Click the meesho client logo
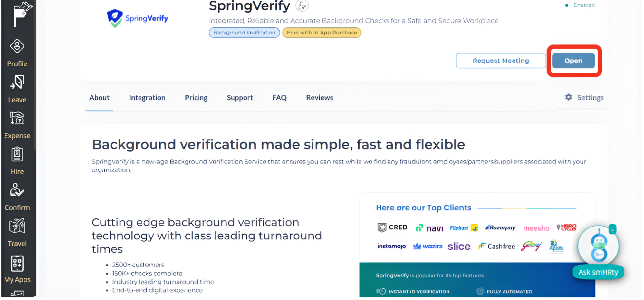644x300 pixels. point(536,228)
